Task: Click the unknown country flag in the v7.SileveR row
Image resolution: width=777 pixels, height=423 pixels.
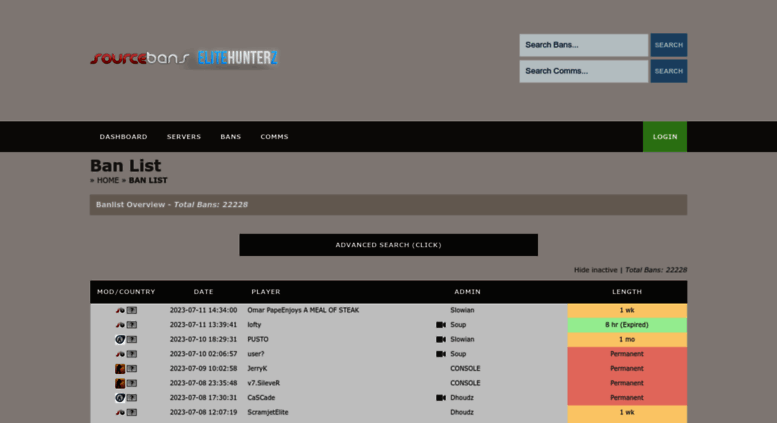Action: [x=132, y=383]
